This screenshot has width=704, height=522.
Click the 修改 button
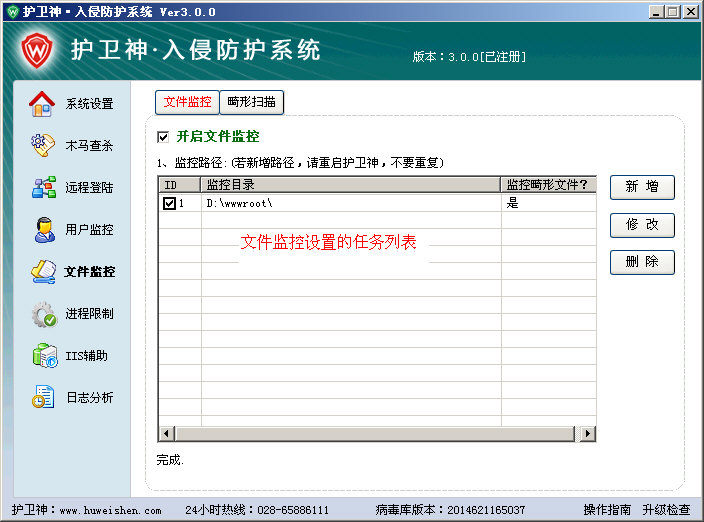(642, 225)
